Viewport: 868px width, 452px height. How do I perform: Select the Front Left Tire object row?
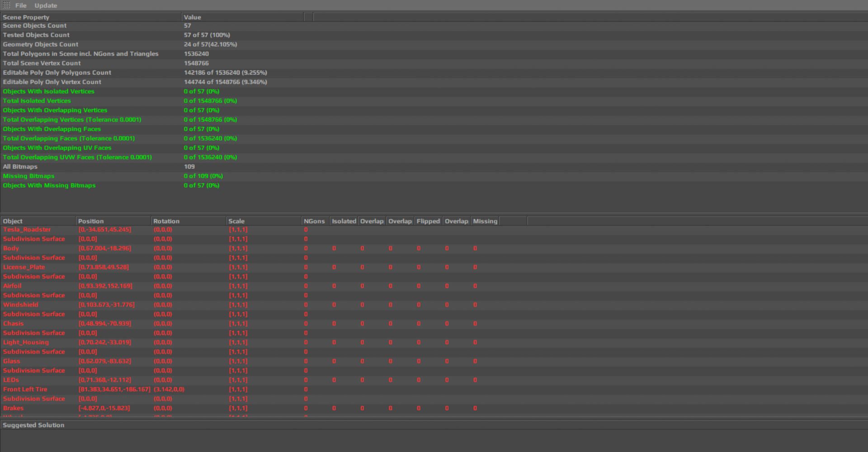click(x=434, y=389)
